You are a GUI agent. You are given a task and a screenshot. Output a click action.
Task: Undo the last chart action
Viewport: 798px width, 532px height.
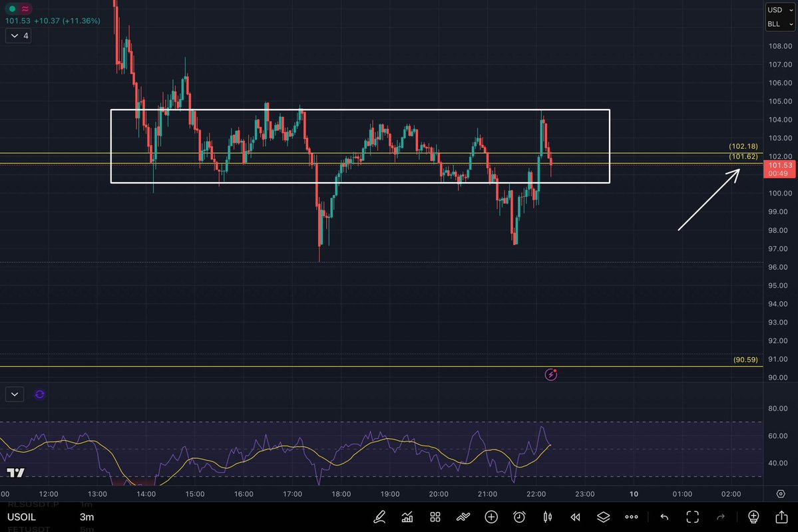[x=664, y=517]
